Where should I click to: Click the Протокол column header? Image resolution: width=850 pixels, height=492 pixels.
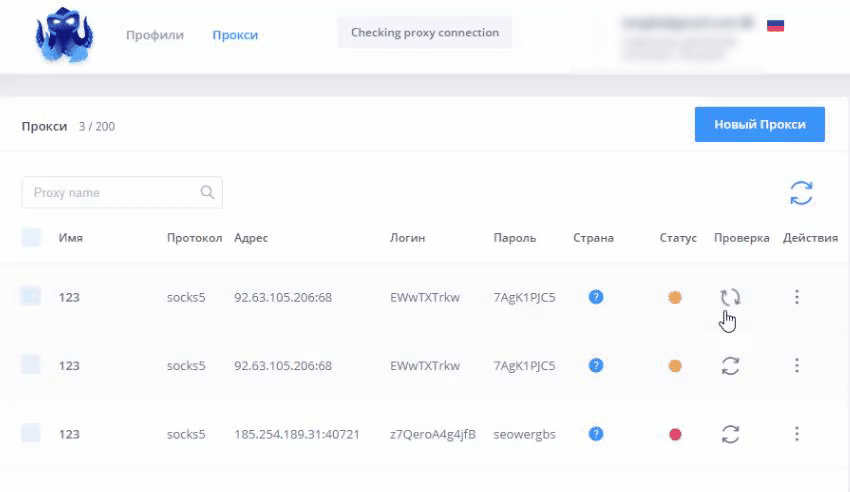(x=195, y=238)
